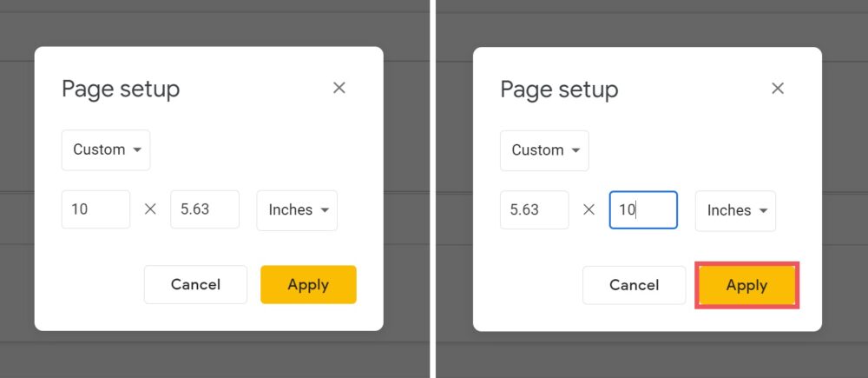The image size is (868, 378).
Task: Focus the height field showing 10 in right dialog
Action: pyautogui.click(x=643, y=210)
